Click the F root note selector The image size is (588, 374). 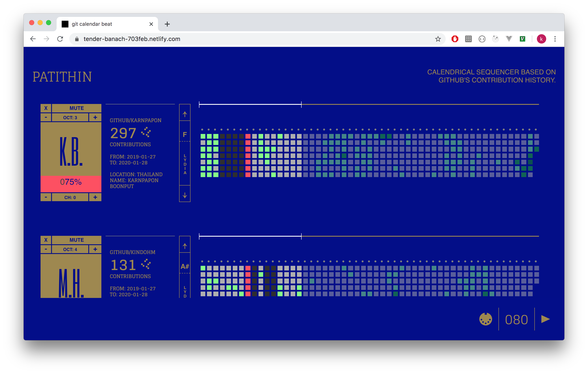(185, 134)
